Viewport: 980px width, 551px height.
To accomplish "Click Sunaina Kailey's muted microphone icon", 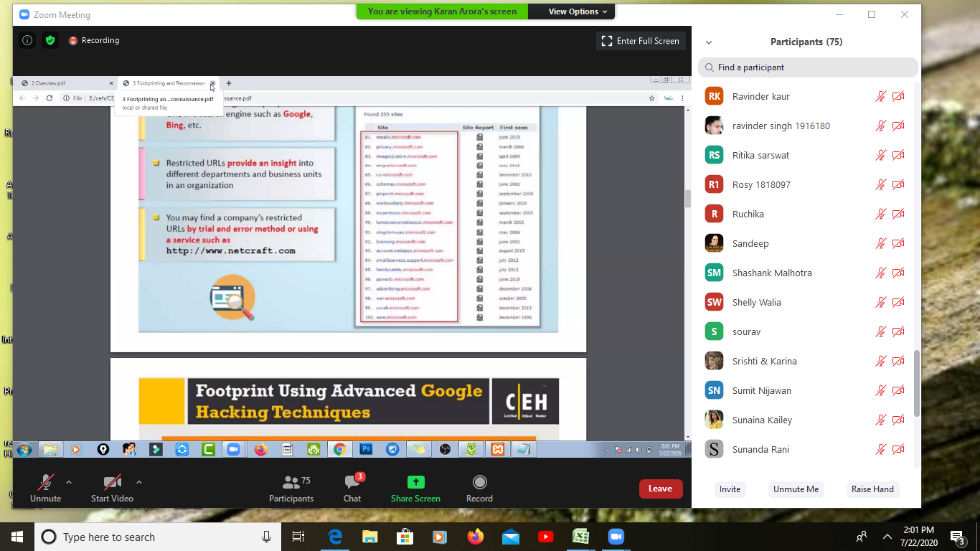I will point(880,420).
